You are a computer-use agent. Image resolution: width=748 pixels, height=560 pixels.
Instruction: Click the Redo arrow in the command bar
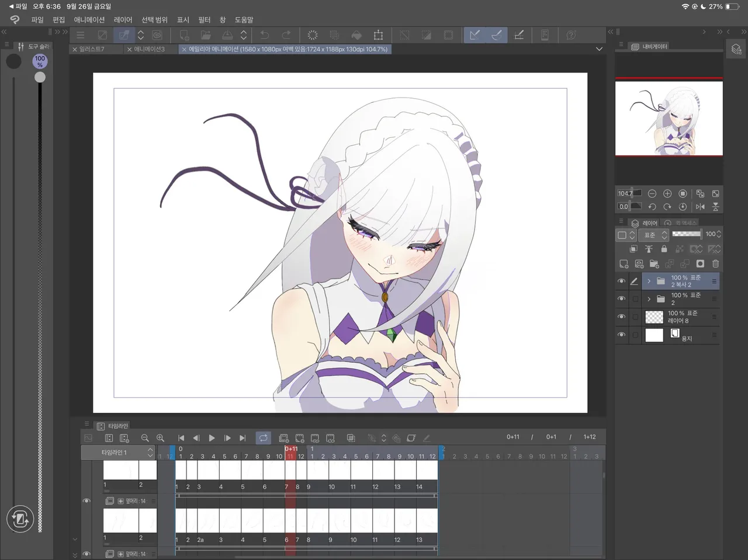[x=286, y=35]
